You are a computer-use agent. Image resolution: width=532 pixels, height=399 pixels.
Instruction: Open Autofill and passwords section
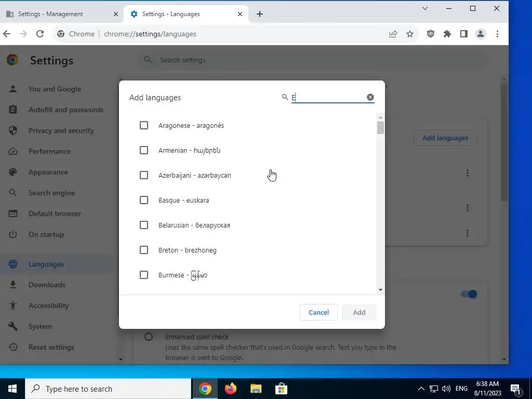[66, 110]
